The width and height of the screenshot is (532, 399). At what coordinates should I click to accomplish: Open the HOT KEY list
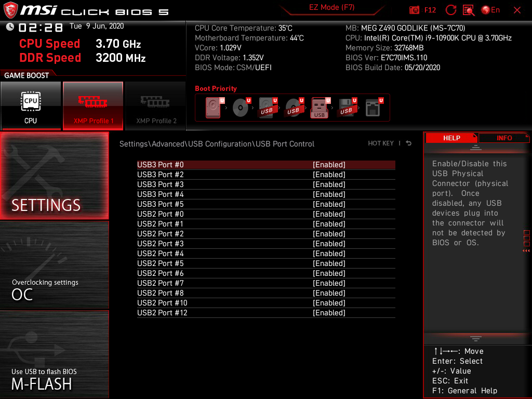click(x=381, y=143)
